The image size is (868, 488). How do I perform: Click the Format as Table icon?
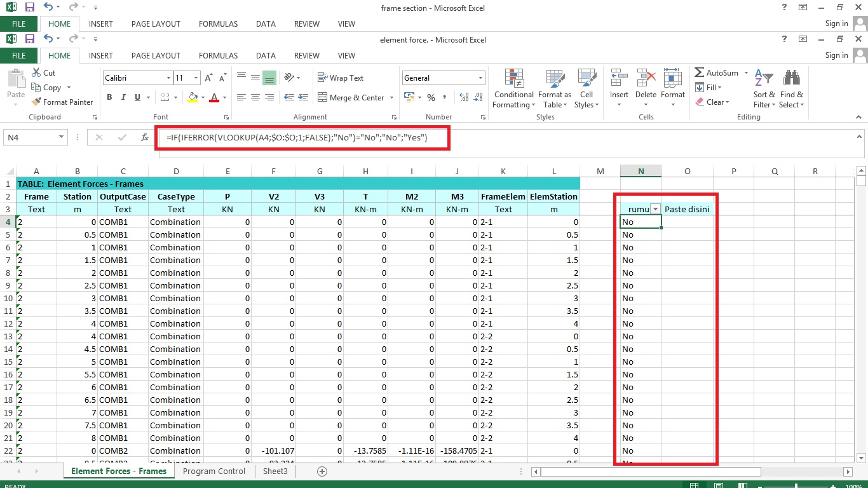555,78
